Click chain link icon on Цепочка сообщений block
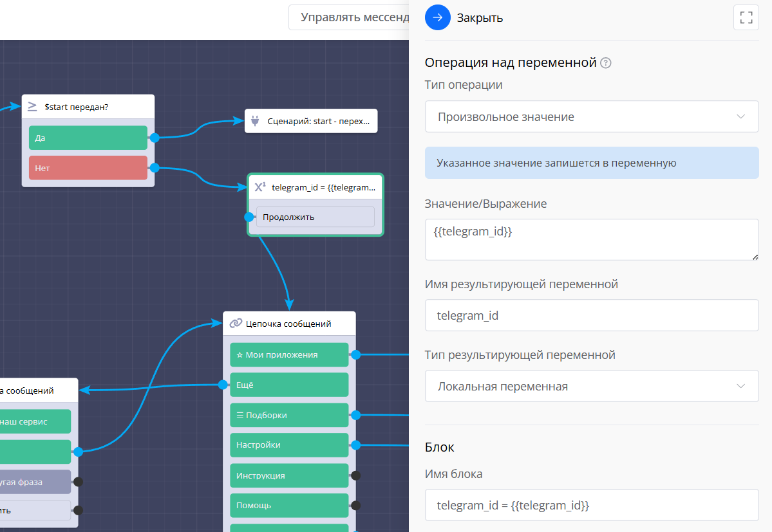Image resolution: width=772 pixels, height=532 pixels. click(236, 324)
